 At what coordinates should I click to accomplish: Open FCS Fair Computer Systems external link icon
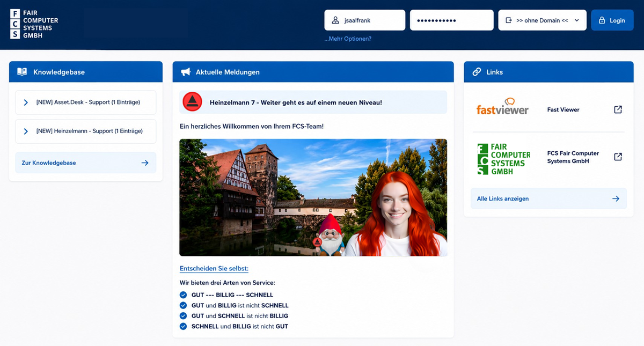pyautogui.click(x=618, y=157)
